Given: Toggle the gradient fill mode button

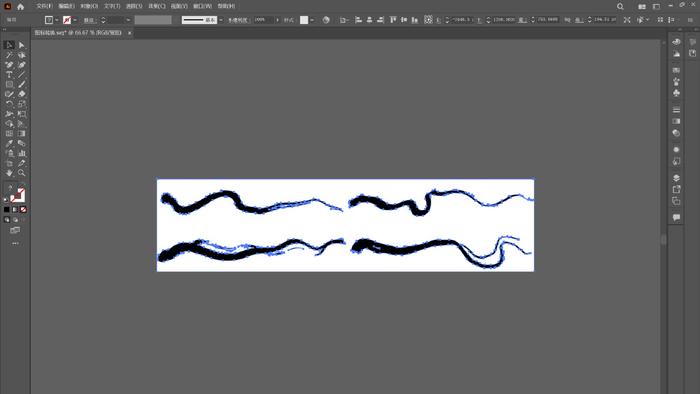Looking at the screenshot, I should coord(15,209).
